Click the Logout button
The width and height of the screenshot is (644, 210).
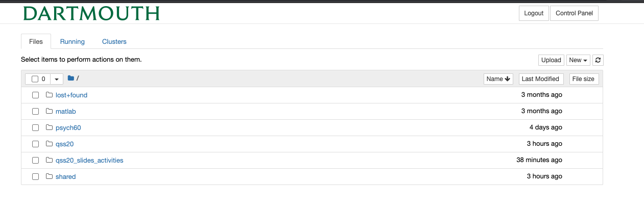534,13
